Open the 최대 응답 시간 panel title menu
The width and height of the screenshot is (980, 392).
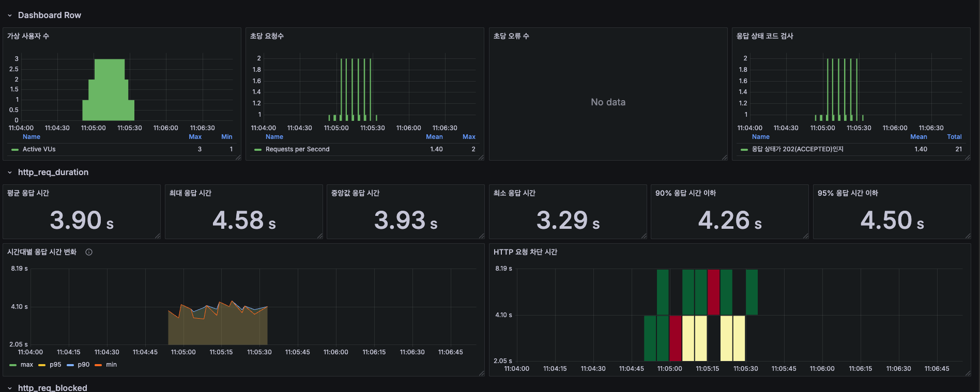tap(190, 193)
